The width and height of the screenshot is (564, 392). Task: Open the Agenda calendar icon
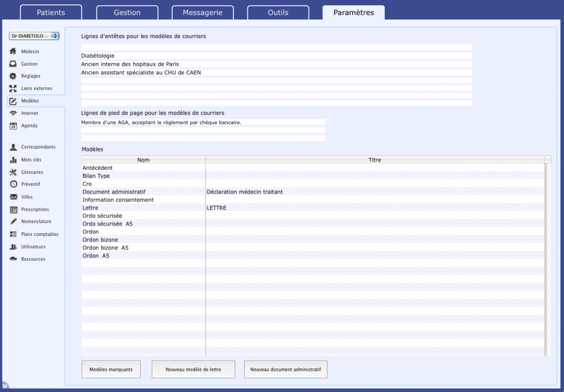click(13, 126)
